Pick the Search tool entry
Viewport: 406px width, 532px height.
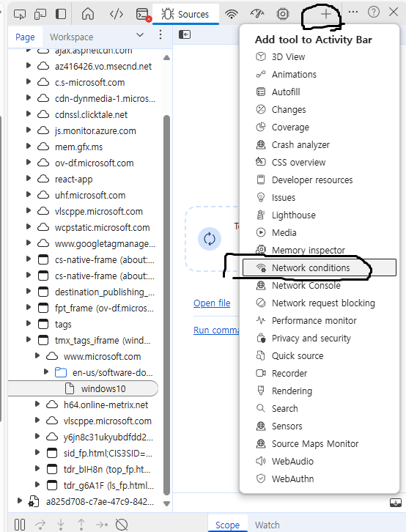pyautogui.click(x=320, y=408)
